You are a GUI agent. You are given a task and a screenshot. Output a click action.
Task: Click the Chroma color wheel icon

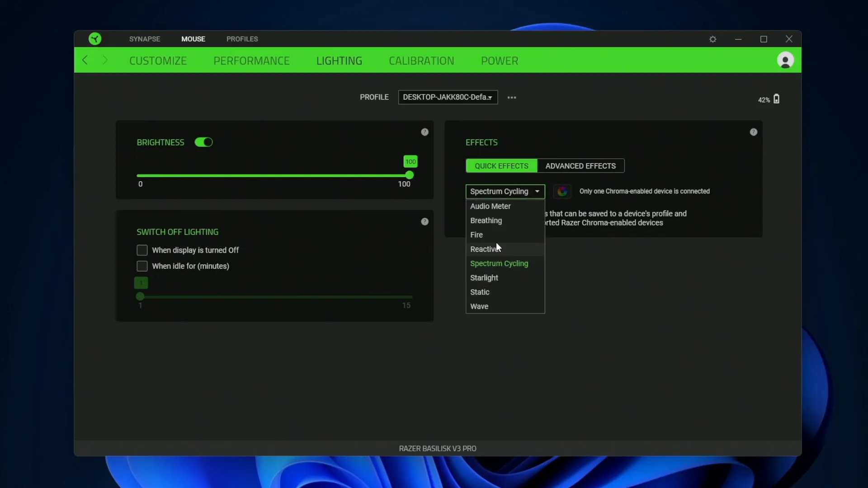click(562, 192)
